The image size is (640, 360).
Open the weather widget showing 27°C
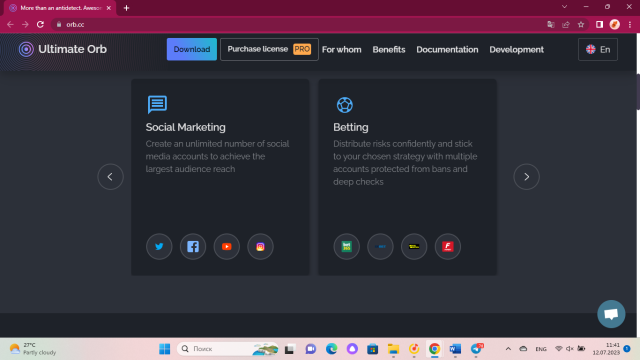coord(33,349)
